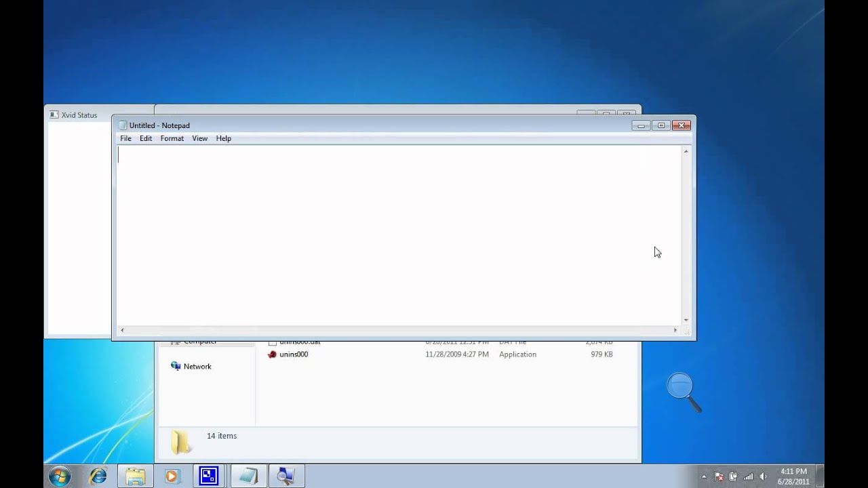Switch to Notepad taskbar button

(x=248, y=476)
